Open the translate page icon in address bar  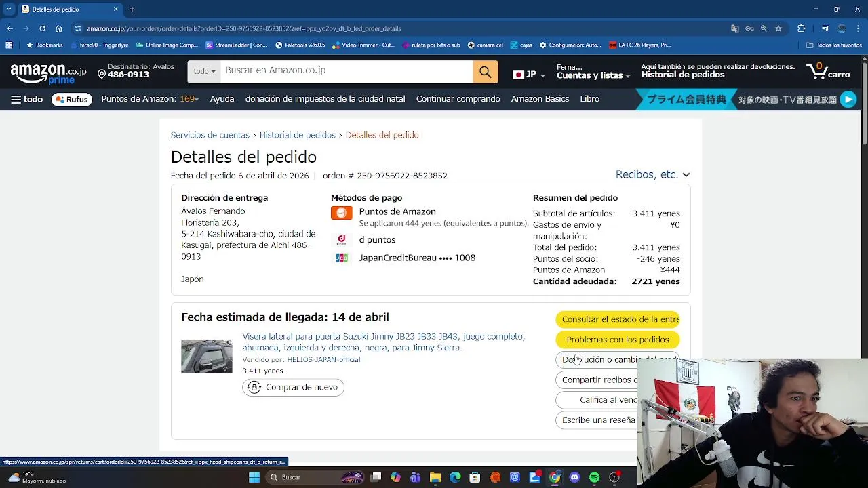pyautogui.click(x=734, y=28)
